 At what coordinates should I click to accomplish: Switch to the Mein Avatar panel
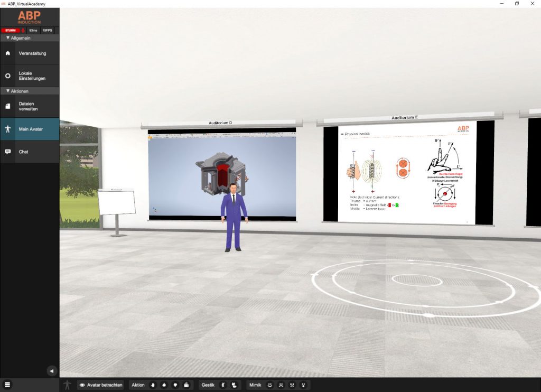click(29, 128)
